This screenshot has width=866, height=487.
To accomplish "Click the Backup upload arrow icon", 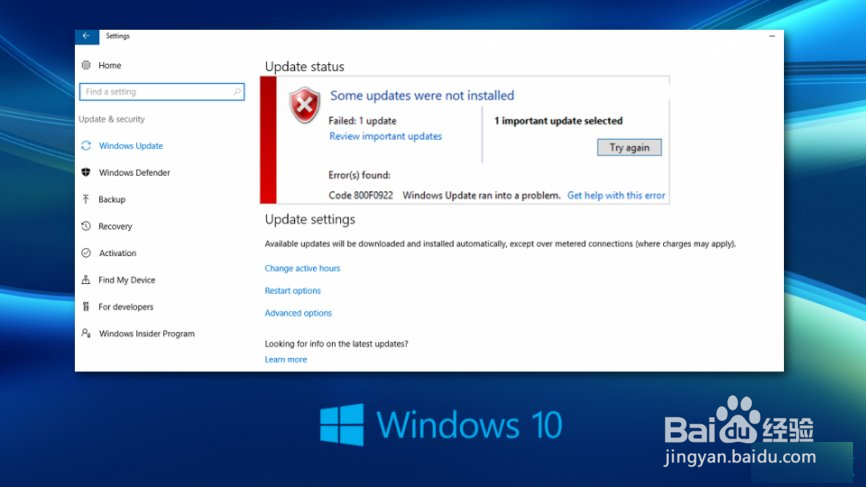I will tap(86, 199).
